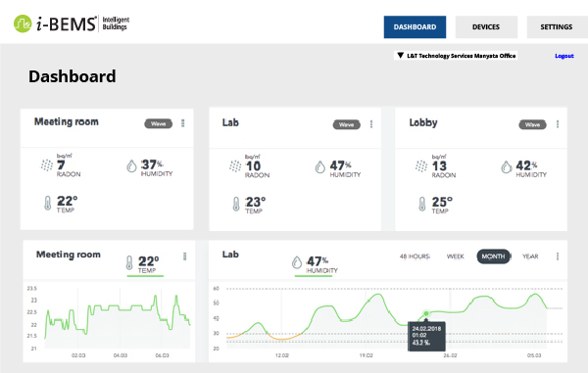Click the thermometer icon in Meeting room card
This screenshot has height=373, width=588.
(48, 204)
